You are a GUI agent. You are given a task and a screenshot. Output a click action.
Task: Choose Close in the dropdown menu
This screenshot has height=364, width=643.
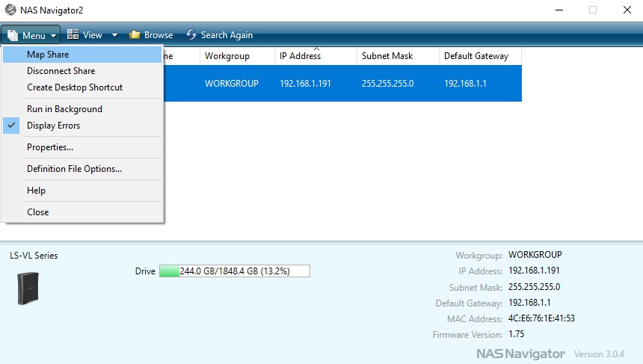pos(82,212)
